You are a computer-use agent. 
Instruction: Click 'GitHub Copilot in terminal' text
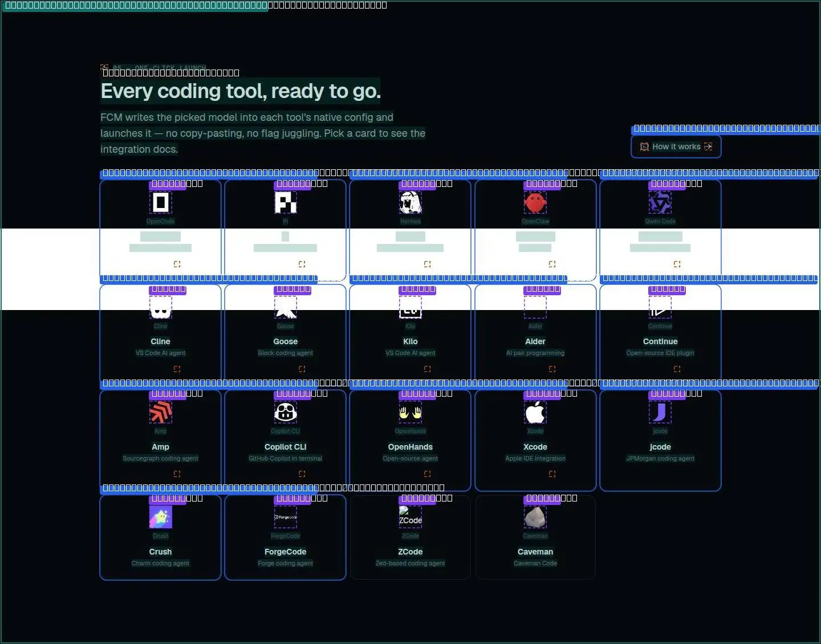(x=286, y=458)
